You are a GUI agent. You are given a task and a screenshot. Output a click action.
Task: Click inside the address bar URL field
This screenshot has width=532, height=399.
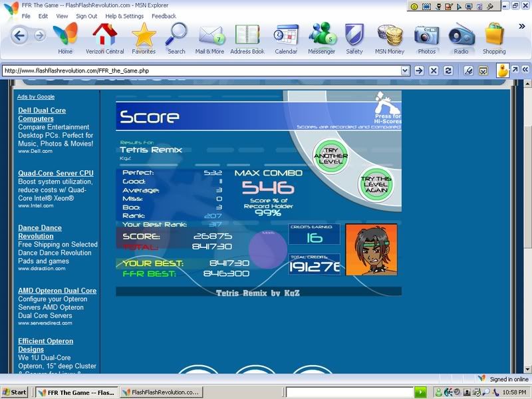pos(199,70)
